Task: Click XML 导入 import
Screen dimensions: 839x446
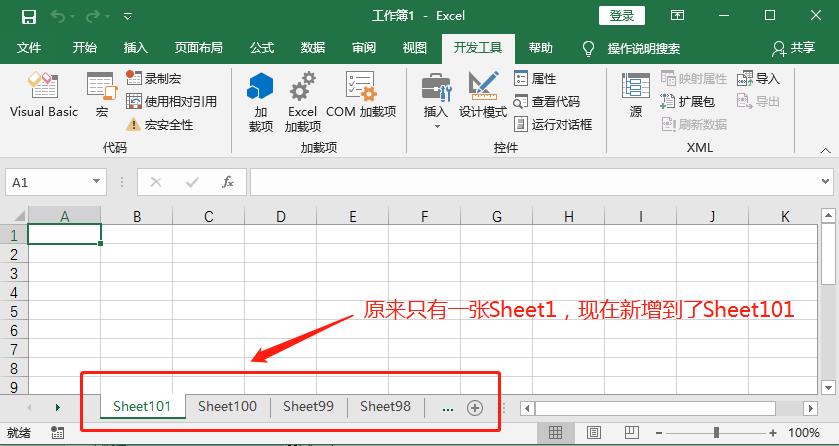Action: (x=758, y=79)
